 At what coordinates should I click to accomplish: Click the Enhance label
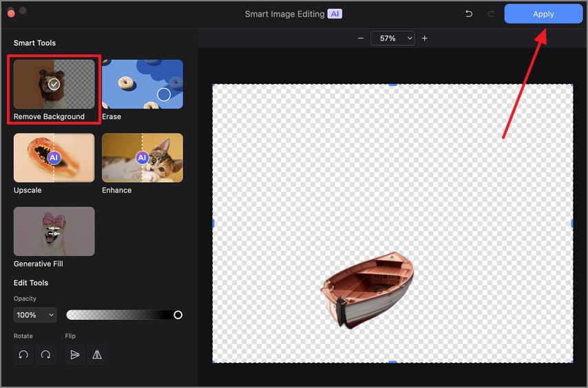[x=116, y=191]
